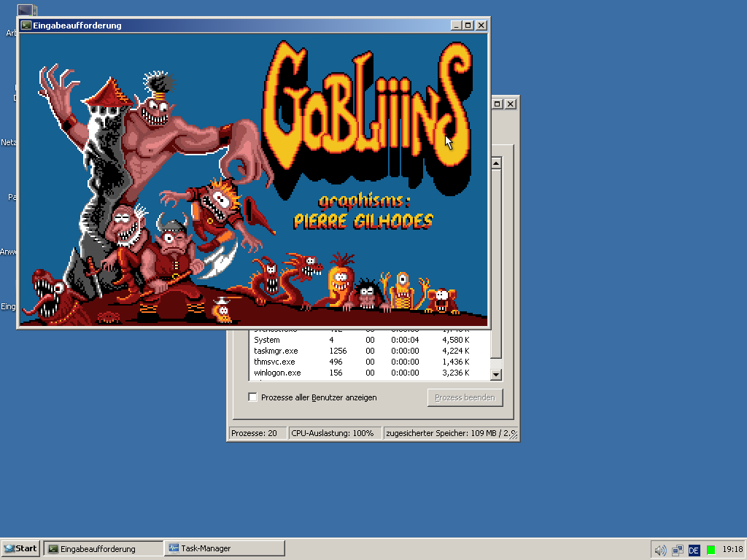Click the process list scroll up arrow
This screenshot has width=747, height=560.
pyautogui.click(x=496, y=163)
